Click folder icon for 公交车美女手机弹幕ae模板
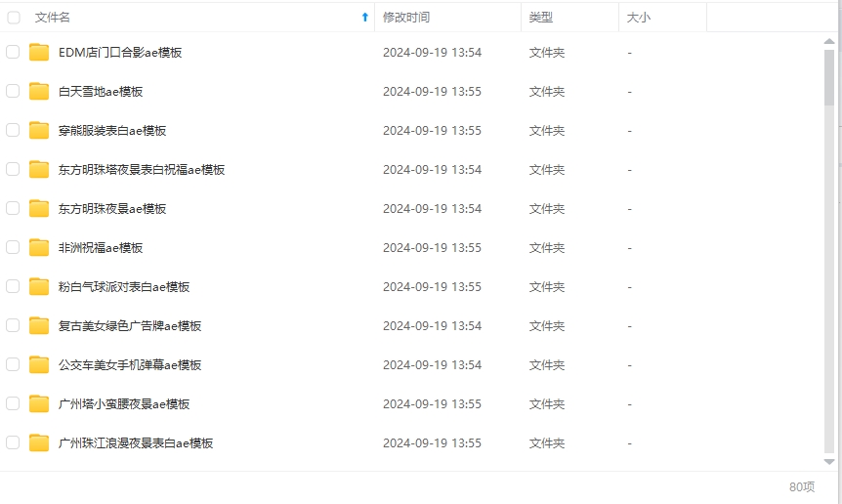Image resolution: width=842 pixels, height=504 pixels. [39, 365]
